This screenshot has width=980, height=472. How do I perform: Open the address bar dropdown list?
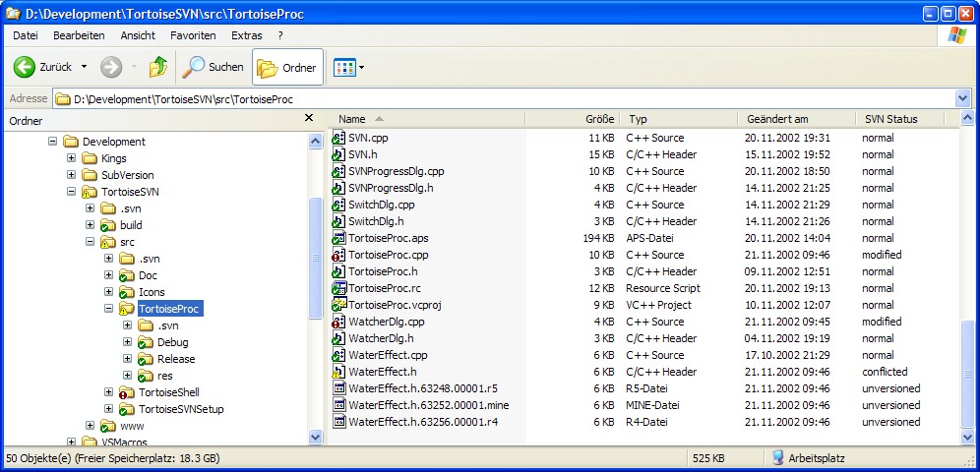click(962, 98)
